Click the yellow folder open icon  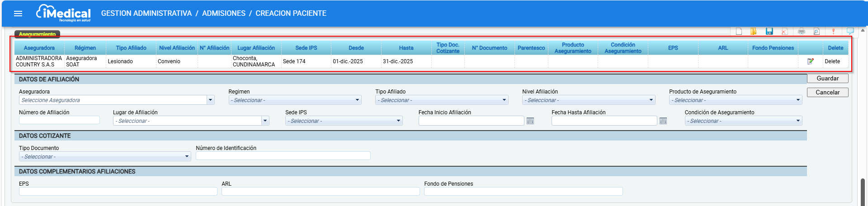754,31
